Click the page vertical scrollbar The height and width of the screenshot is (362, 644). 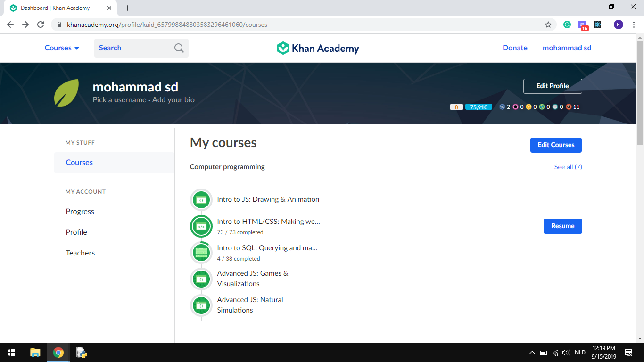[x=640, y=92]
